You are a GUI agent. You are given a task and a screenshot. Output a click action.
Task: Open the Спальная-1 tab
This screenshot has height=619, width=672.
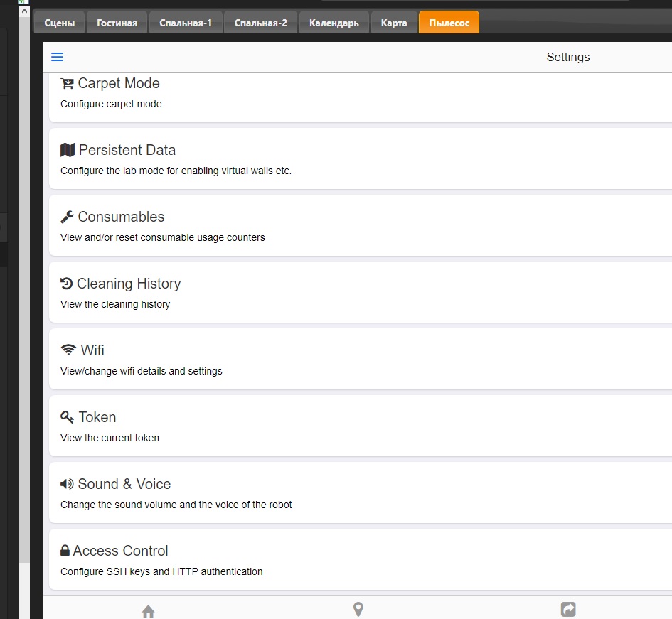[x=186, y=23]
